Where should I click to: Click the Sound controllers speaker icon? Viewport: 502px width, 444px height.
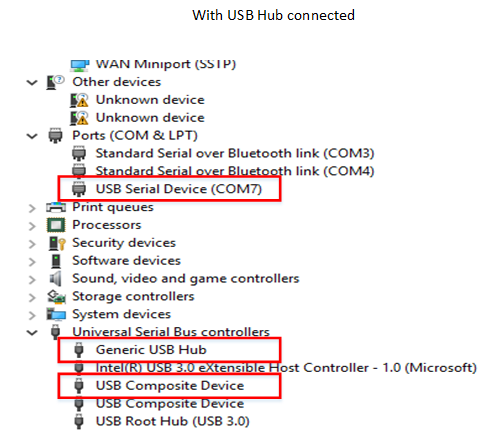point(56,279)
